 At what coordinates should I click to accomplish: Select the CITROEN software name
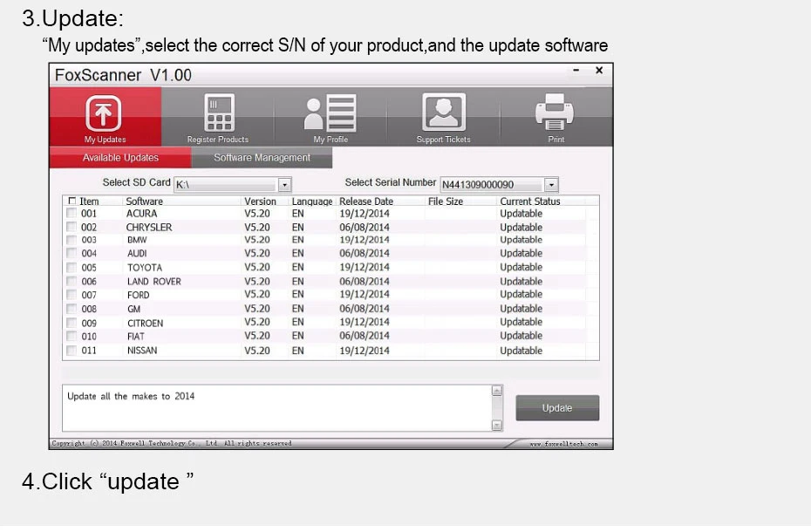[146, 323]
